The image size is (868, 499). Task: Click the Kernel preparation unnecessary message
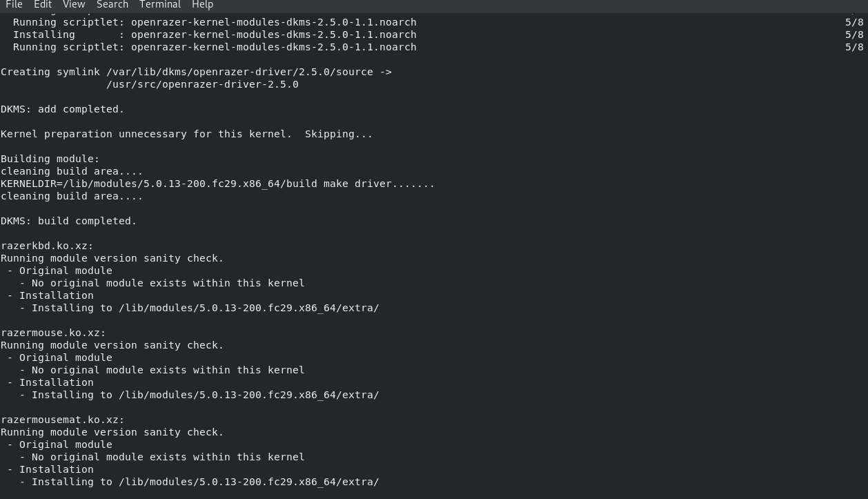pos(186,133)
